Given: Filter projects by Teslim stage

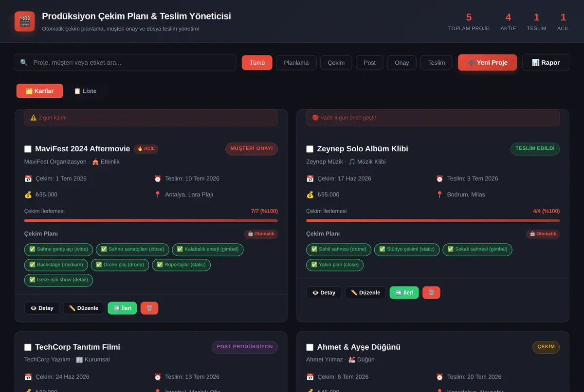Looking at the screenshot, I should click(437, 63).
